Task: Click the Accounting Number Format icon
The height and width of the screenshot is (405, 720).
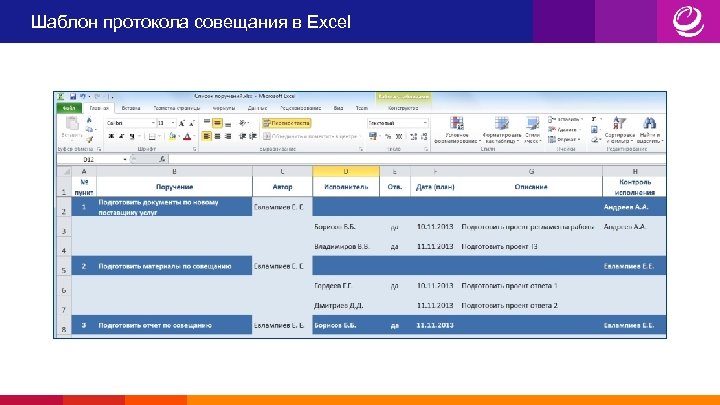Action: point(373,136)
